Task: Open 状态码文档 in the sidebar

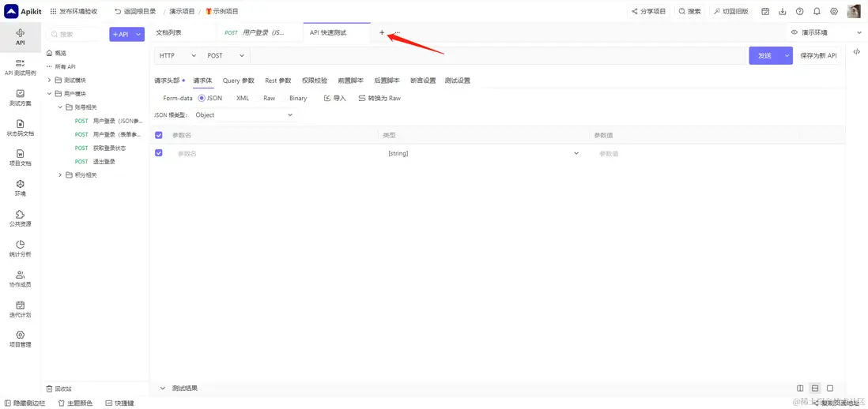Action: click(20, 128)
